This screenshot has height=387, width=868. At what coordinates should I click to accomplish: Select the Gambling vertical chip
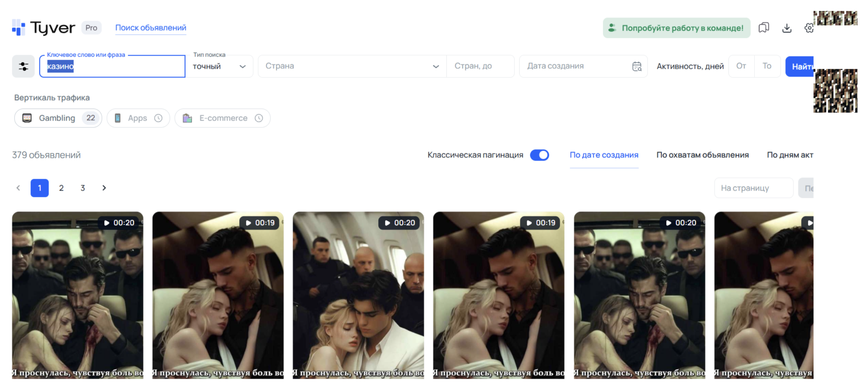pyautogui.click(x=58, y=118)
